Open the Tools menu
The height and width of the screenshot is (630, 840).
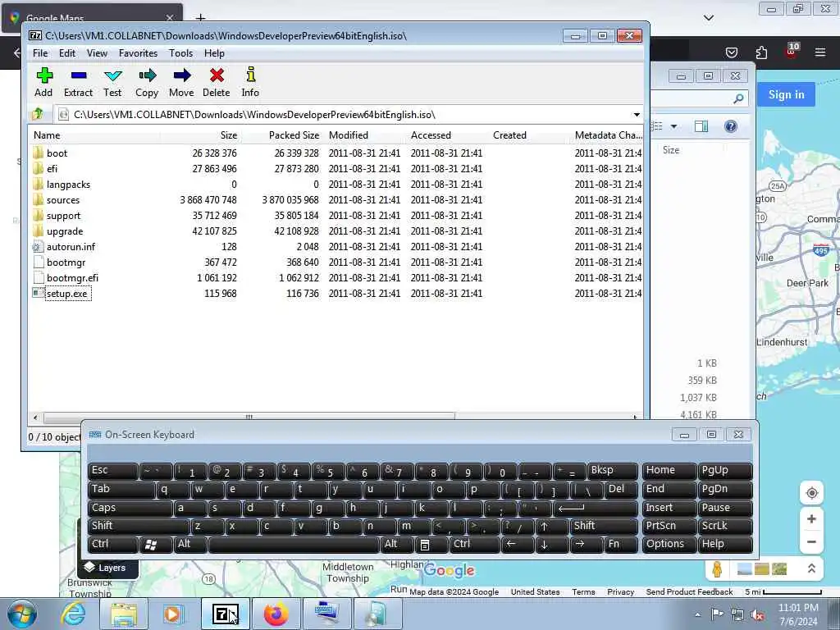[x=181, y=53]
